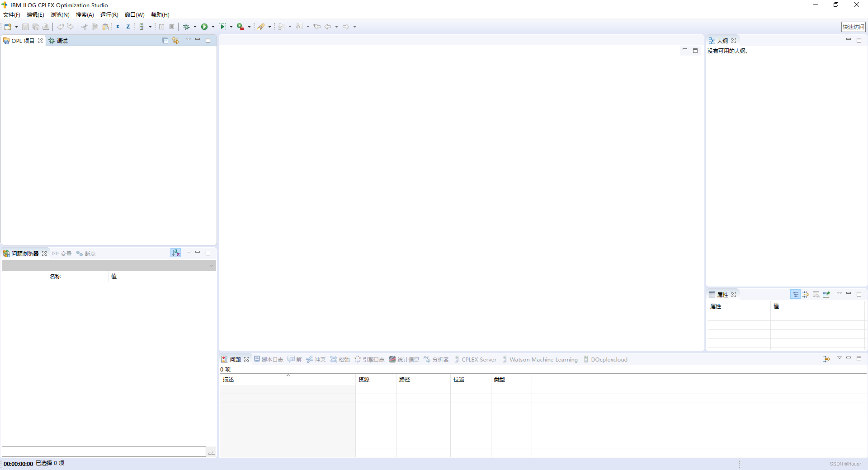868x470 pixels.
Task: Click the Print toolbar icon
Action: coord(46,27)
